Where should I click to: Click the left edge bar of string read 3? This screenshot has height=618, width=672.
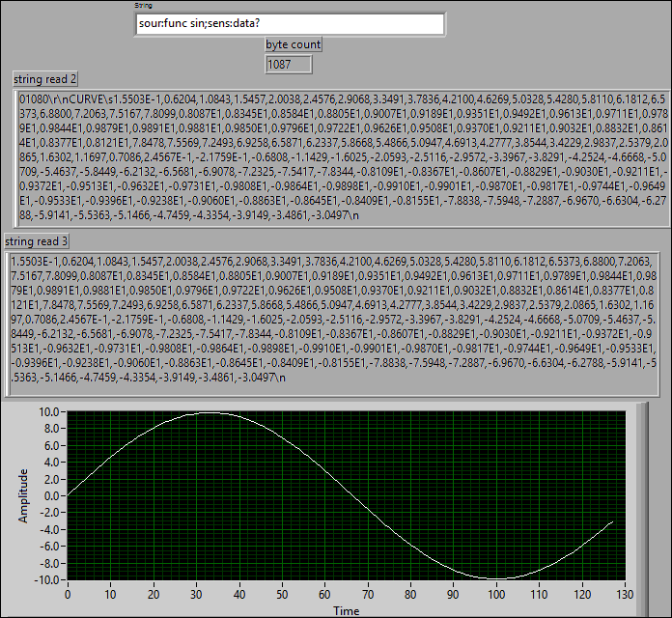(7, 323)
